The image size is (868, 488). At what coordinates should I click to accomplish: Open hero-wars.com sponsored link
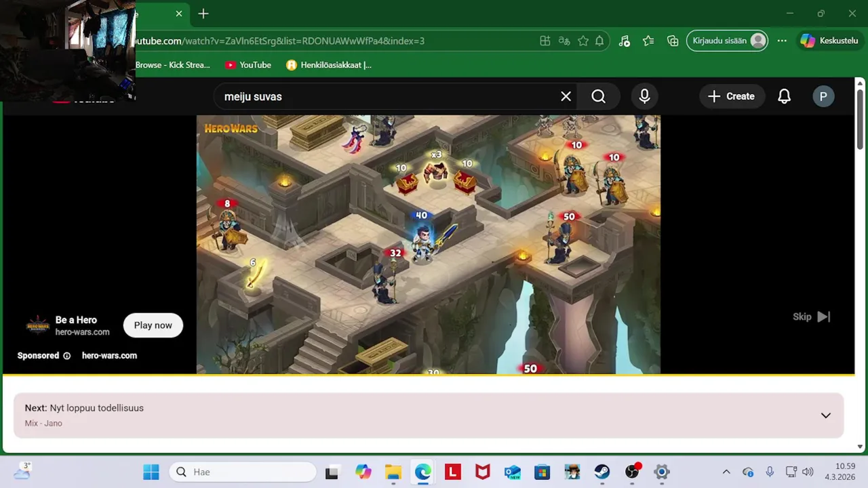point(109,355)
